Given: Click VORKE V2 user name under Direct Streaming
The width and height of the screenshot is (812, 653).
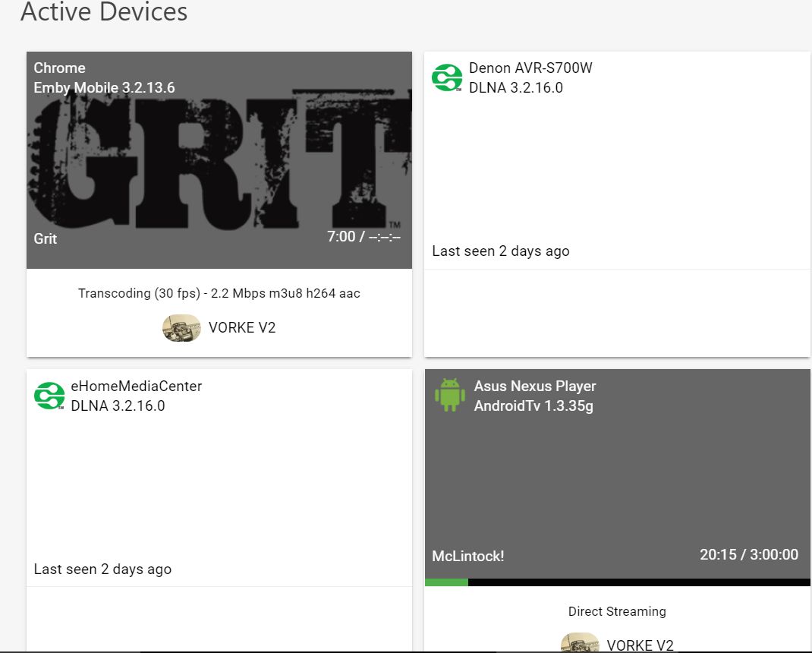Looking at the screenshot, I should [x=640, y=645].
